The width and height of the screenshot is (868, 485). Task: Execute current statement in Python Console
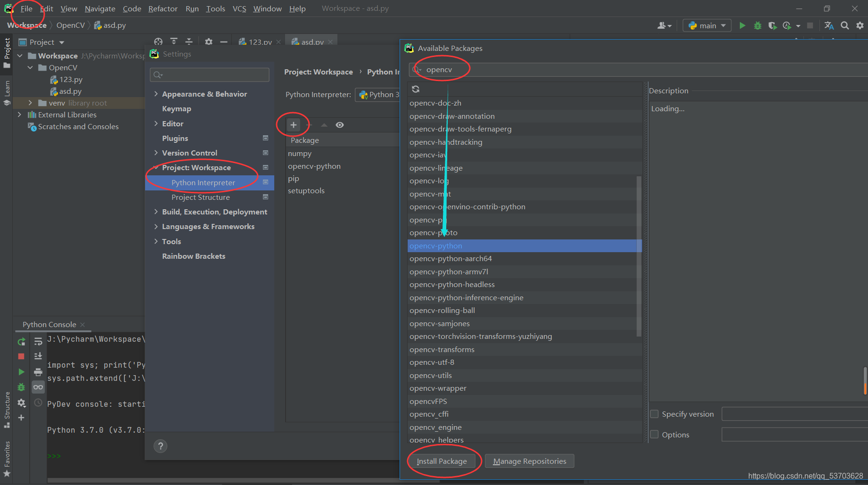click(21, 372)
